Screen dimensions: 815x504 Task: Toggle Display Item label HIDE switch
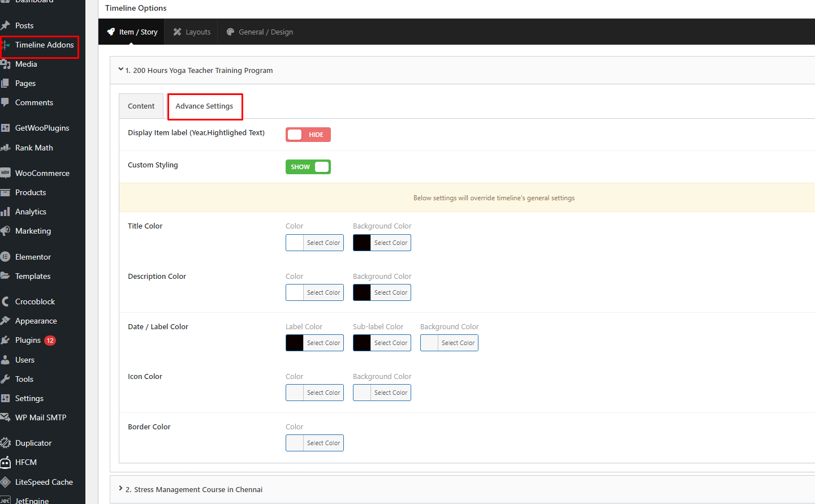308,135
